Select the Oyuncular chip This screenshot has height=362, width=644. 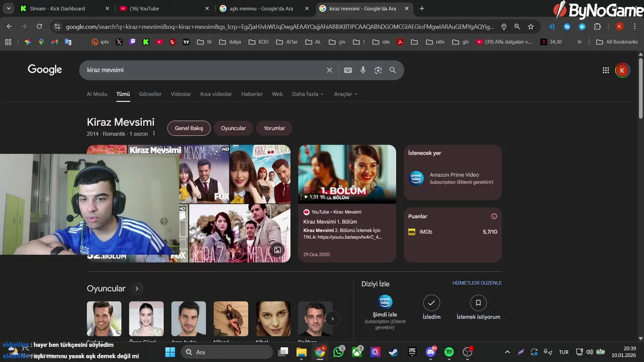click(233, 128)
